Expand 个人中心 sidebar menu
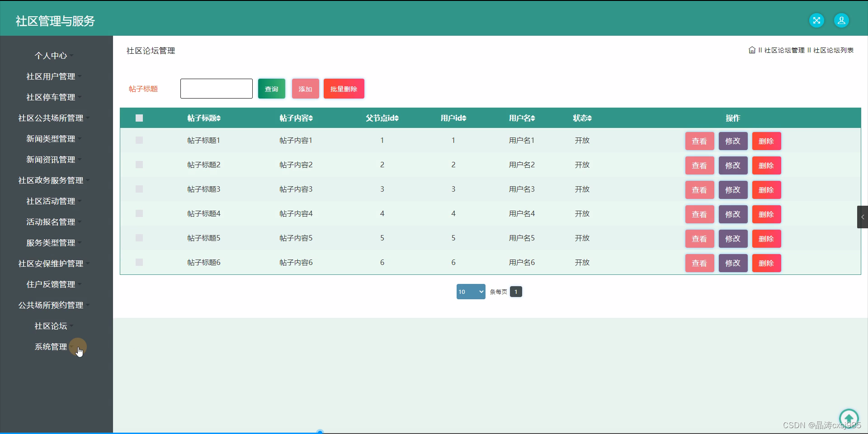 pyautogui.click(x=53, y=56)
